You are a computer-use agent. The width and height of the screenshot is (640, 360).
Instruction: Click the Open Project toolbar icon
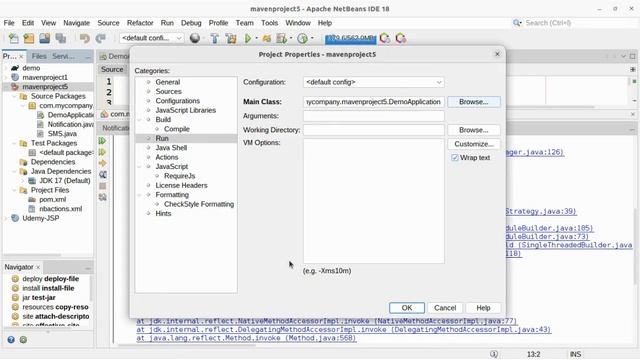44,38
